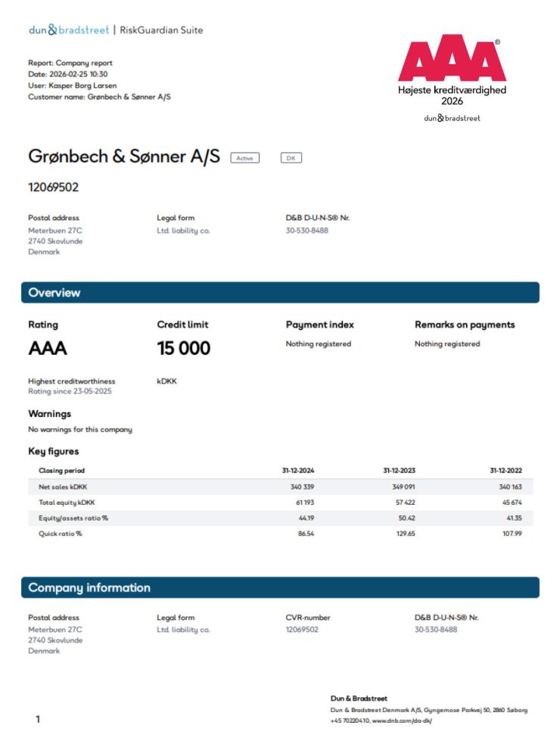This screenshot has height=747, width=560.
Task: Click the 15 000 credit limit value
Action: click(x=183, y=349)
